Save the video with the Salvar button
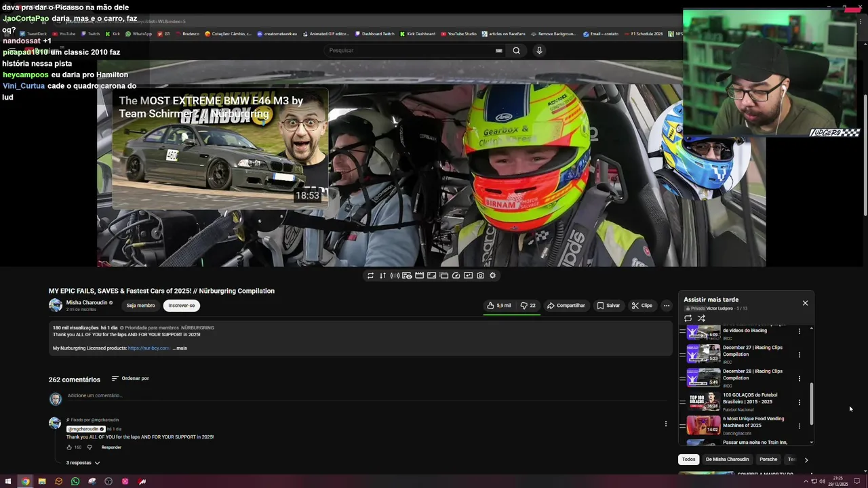868x488 pixels. click(608, 306)
